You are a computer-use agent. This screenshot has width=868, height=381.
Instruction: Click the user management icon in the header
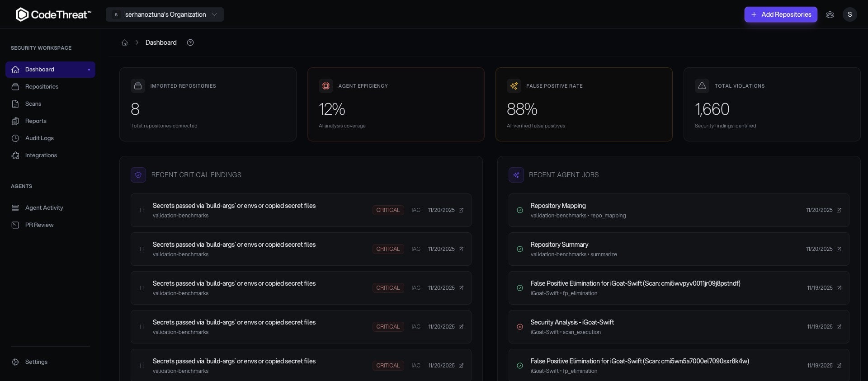[x=830, y=14]
